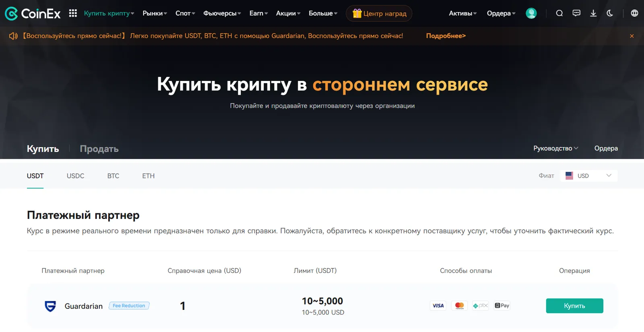Click the Платежный партнер section heading
Viewport: 644px width, 332px height.
83,215
